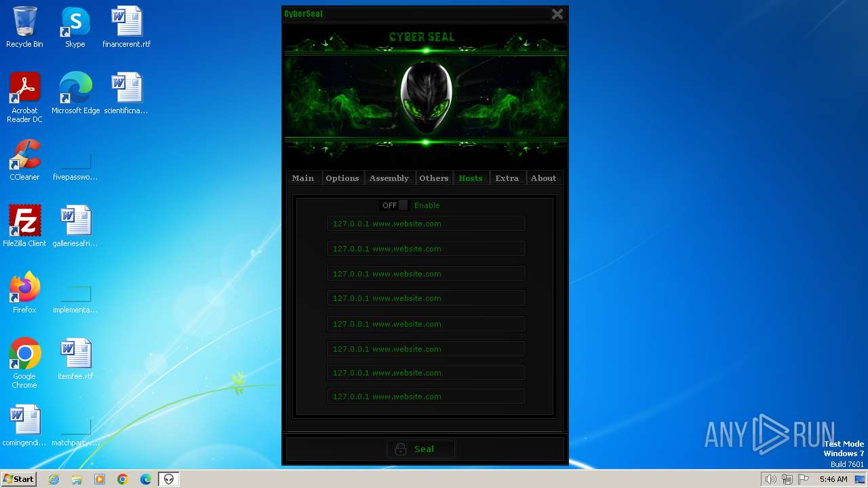Open Action Center flag tray icon
868x488 pixels.
pos(804,479)
